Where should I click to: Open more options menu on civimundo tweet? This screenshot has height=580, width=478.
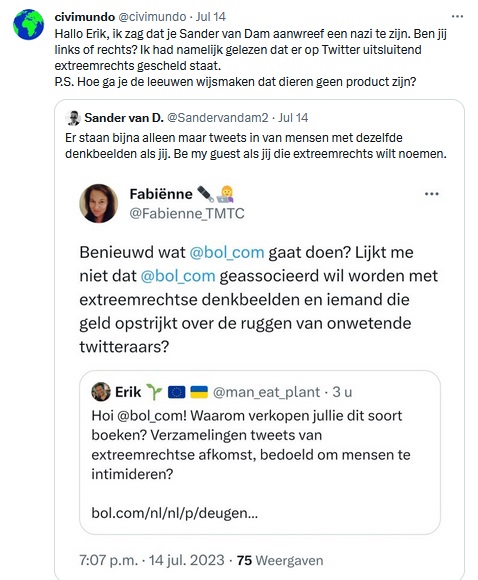[457, 16]
